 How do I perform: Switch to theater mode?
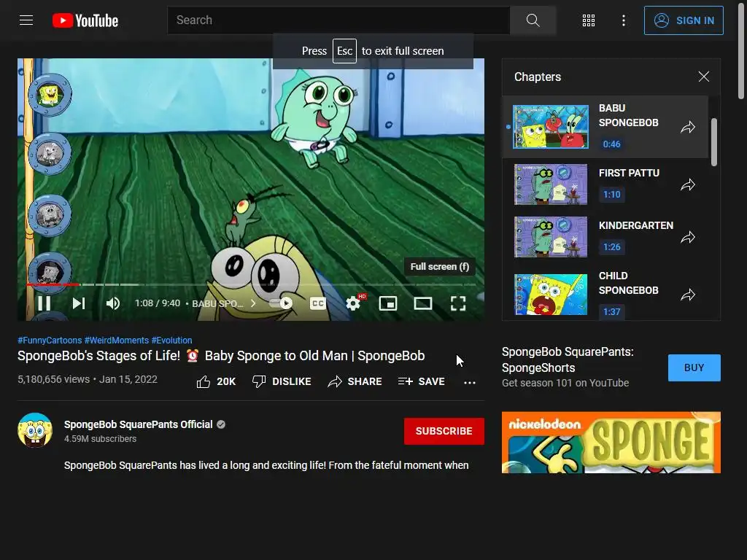[x=423, y=303]
